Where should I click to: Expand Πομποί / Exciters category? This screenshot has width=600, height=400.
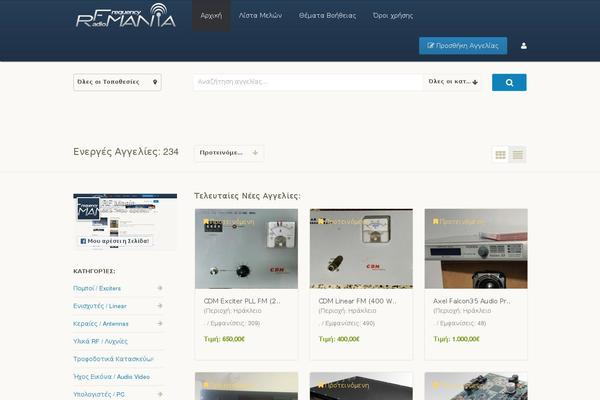pyautogui.click(x=160, y=288)
